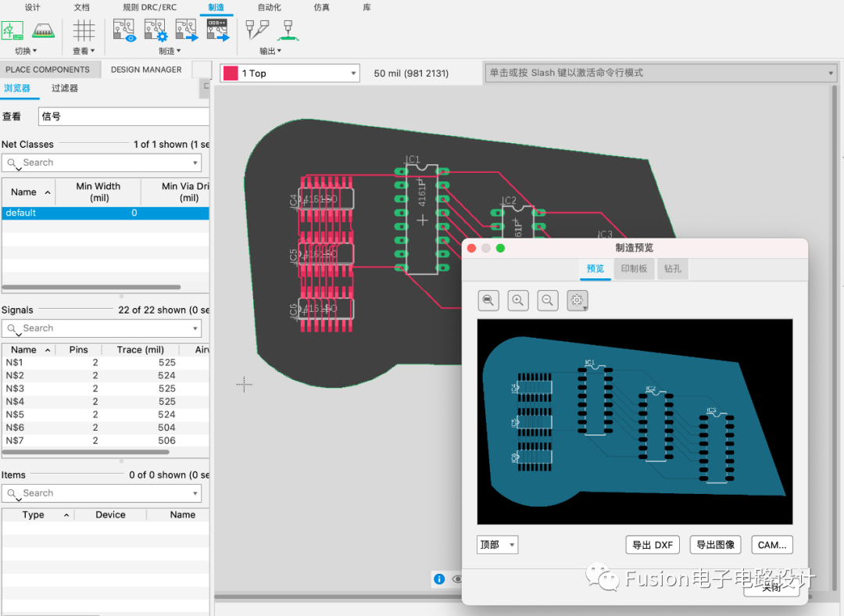This screenshot has width=844, height=616.
Task: Click the blue info icon
Action: click(439, 578)
